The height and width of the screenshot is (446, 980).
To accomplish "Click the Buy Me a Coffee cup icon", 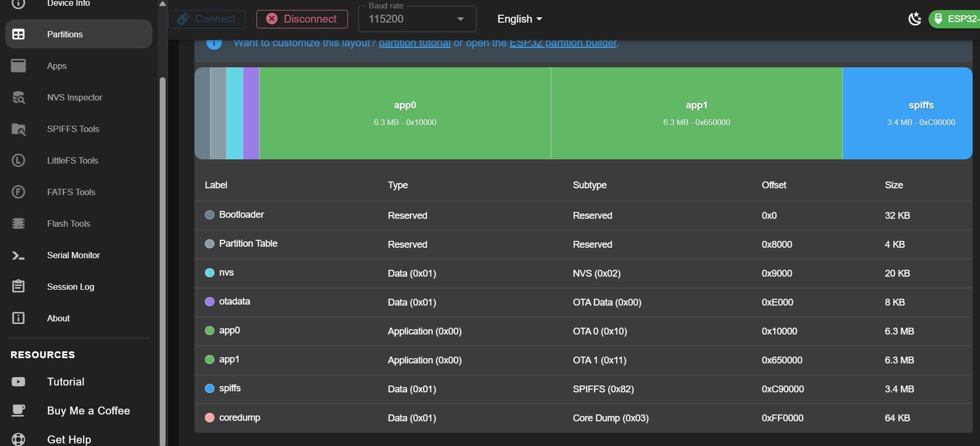I will [18, 411].
